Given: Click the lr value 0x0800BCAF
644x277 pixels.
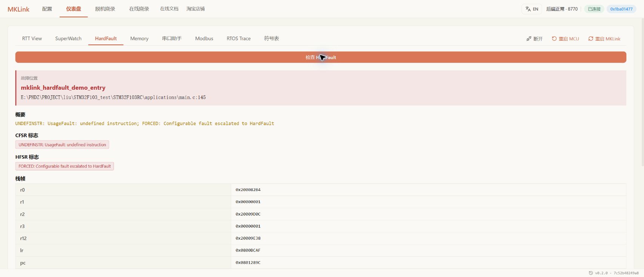Looking at the screenshot, I should click(248, 250).
